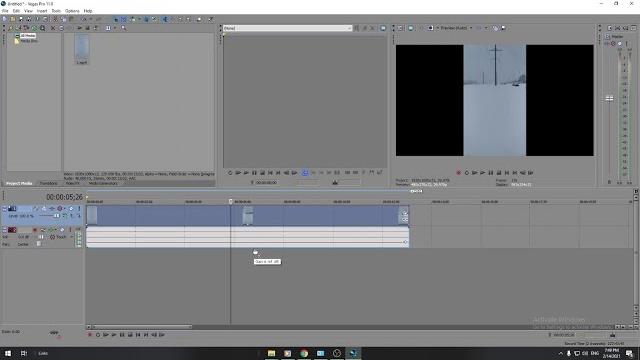640x360 pixels.
Task: Toggle Ignore Event Grouping
Action: click(154, 19)
